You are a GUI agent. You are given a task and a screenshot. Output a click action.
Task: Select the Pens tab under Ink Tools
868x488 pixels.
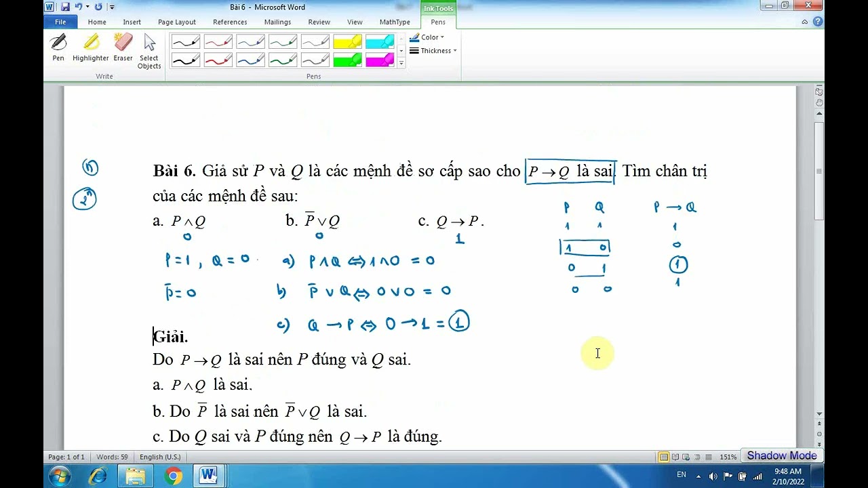pyautogui.click(x=438, y=22)
